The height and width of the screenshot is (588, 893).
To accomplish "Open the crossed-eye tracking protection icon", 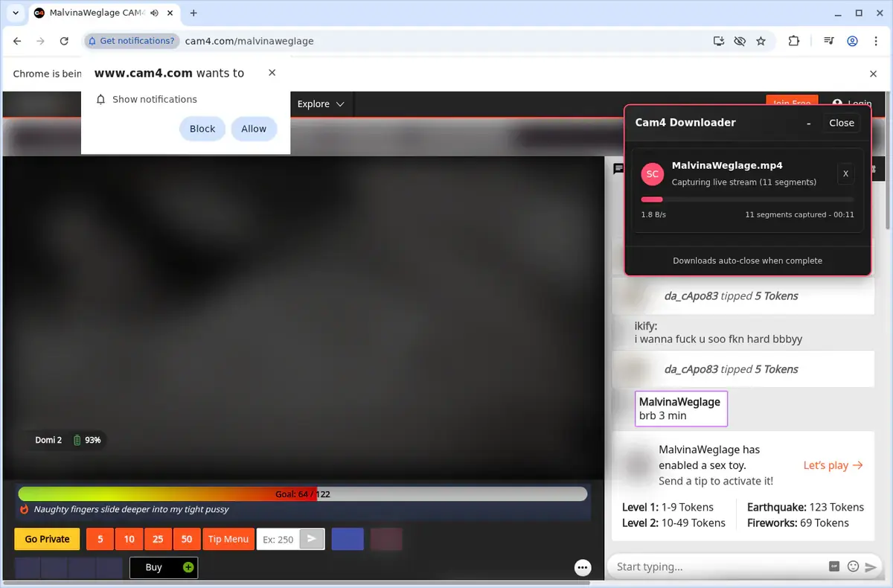I will pyautogui.click(x=739, y=41).
